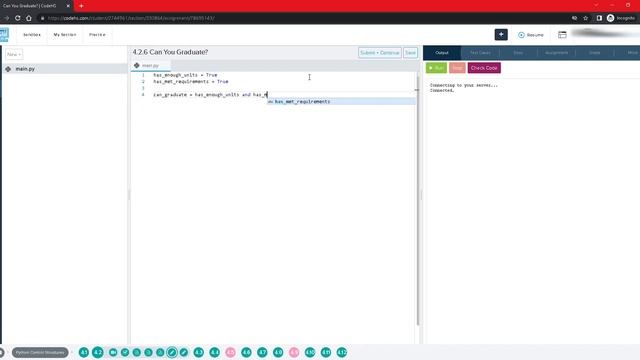This screenshot has width=640, height=360.
Task: Click the Run button
Action: pos(436,68)
